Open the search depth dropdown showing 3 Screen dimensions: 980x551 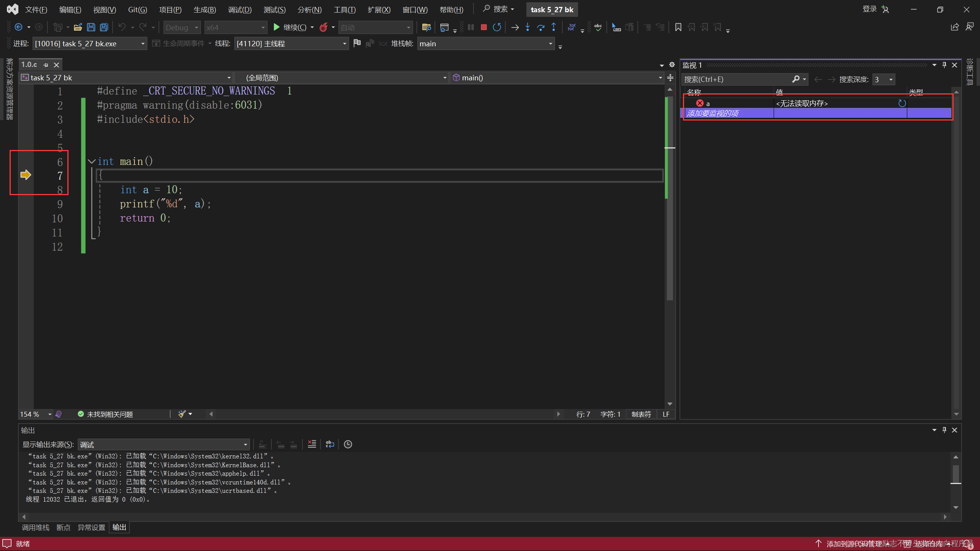point(884,80)
